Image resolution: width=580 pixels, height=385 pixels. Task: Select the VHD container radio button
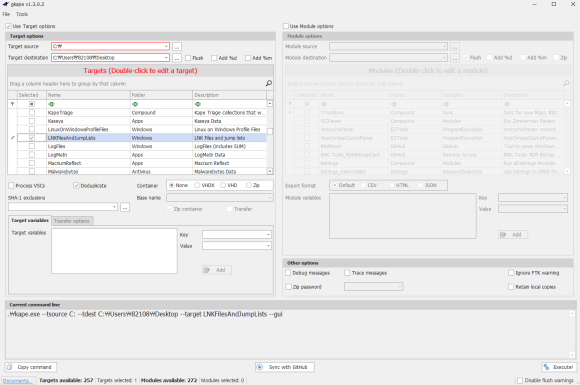pos(223,185)
